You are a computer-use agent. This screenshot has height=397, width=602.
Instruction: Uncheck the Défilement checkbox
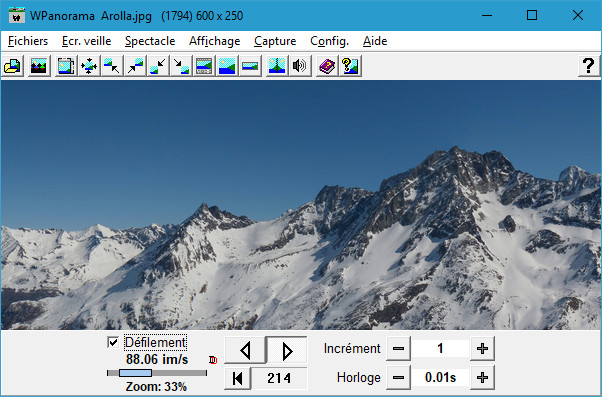pyautogui.click(x=113, y=342)
